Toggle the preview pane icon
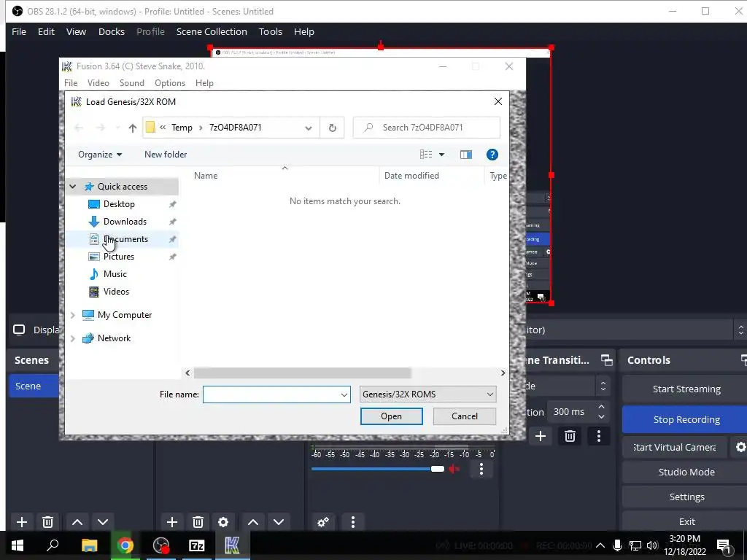747x560 pixels. point(466,155)
